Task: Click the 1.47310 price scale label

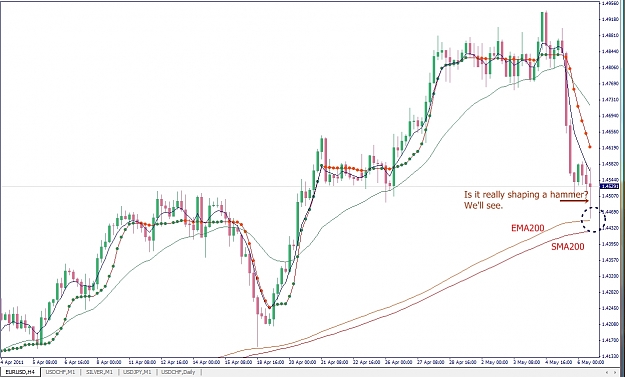Action: tap(610, 100)
